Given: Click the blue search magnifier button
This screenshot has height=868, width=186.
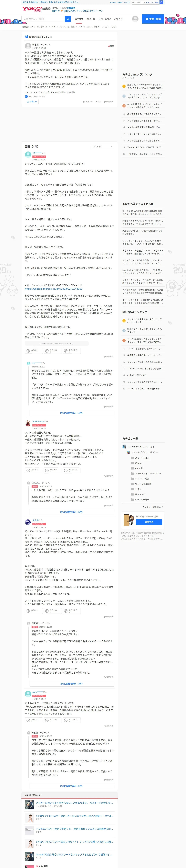Looking at the screenshot, I should tap(68, 19).
